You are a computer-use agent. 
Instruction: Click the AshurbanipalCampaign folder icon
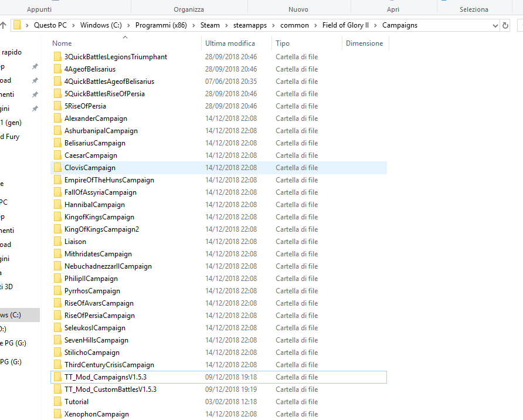(57, 131)
